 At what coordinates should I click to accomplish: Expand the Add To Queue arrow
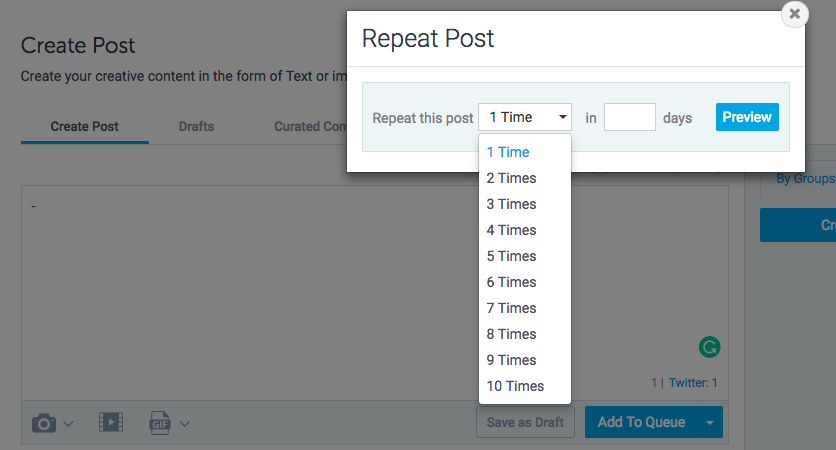(710, 423)
